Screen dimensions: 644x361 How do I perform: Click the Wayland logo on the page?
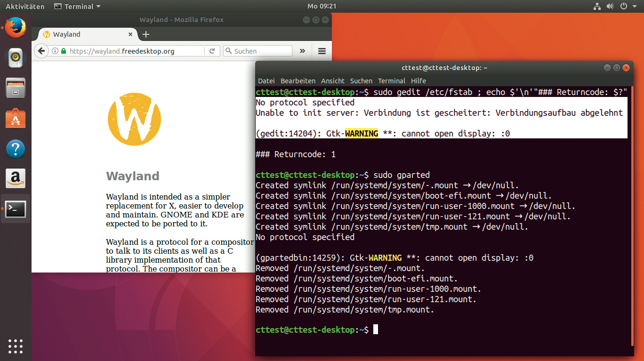(x=134, y=119)
